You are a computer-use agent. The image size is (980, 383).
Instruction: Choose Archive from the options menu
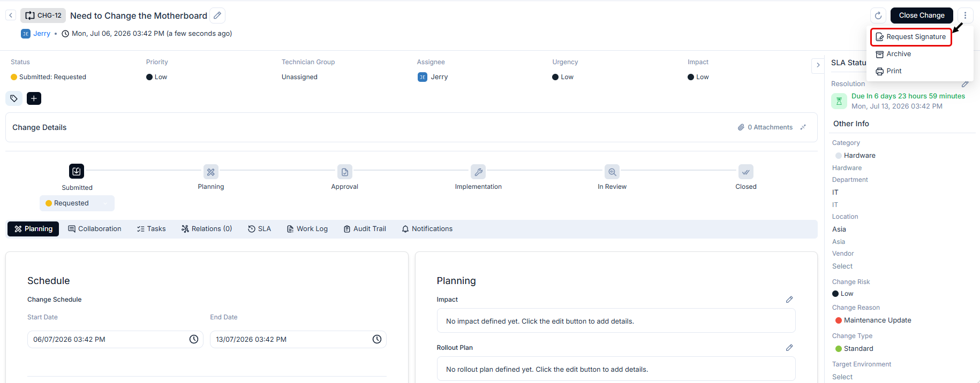(893, 54)
